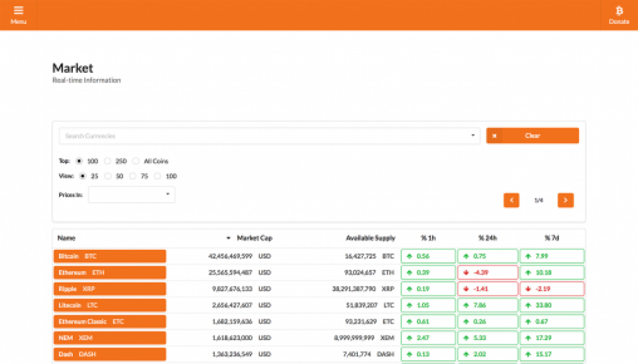Select the Bitcoin BTC currency button
Screen dimensions: 638x364
110,256
